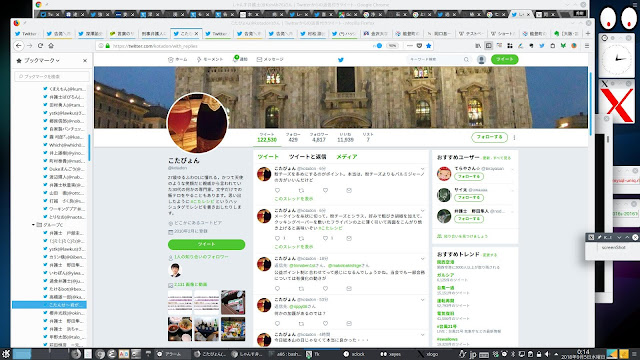Screen dimensions: 640x360
Task: Open the 関西空港 trend
Action: [445, 262]
